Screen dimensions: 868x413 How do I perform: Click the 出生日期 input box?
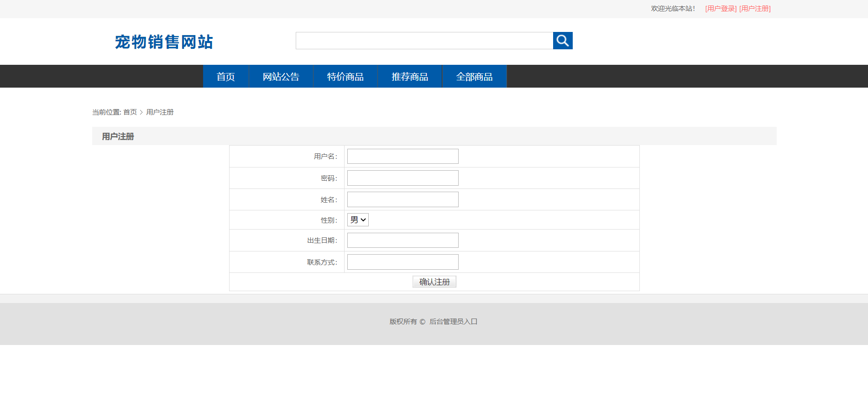pos(403,240)
